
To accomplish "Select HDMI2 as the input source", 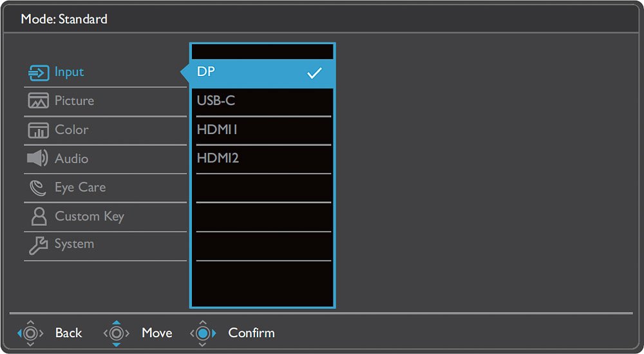I will (263, 158).
